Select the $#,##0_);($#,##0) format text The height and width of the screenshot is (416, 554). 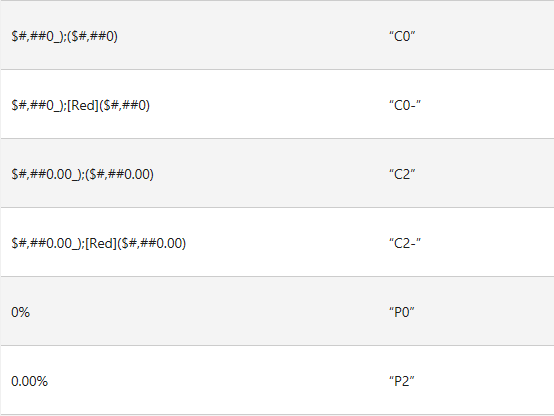click(64, 36)
